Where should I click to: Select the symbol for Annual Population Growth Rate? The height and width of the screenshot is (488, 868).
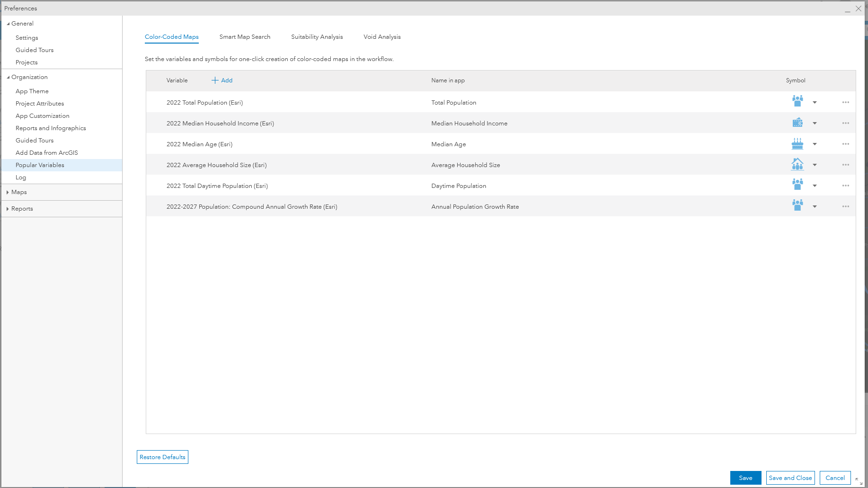[797, 206]
